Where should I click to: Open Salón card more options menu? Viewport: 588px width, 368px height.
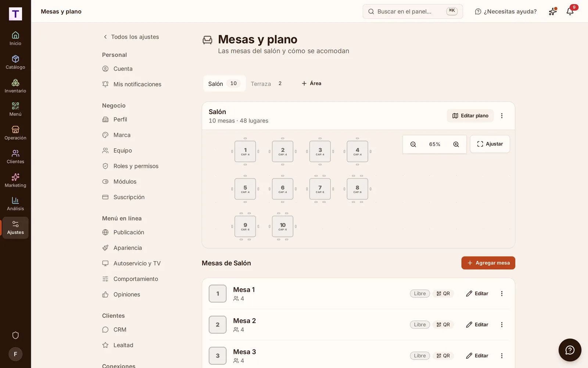point(502,116)
